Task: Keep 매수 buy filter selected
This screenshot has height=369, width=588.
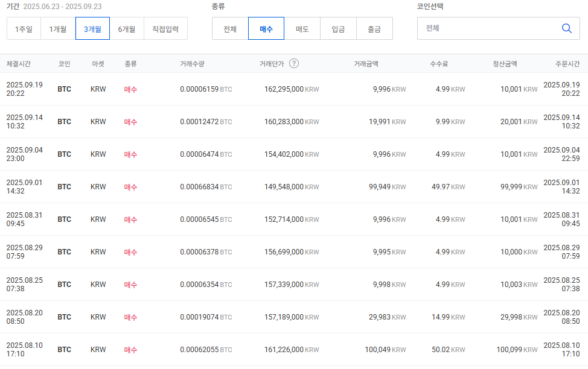Action: tap(266, 28)
